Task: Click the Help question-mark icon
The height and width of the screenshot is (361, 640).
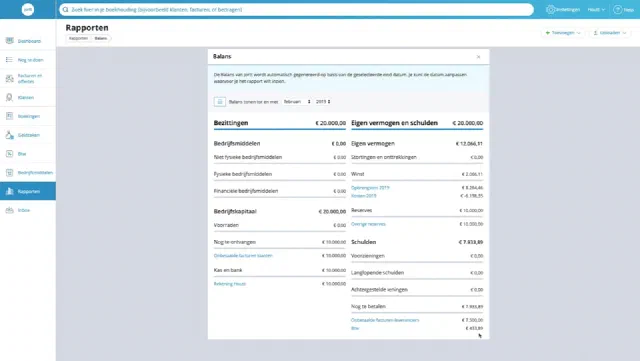Action: (x=618, y=9)
